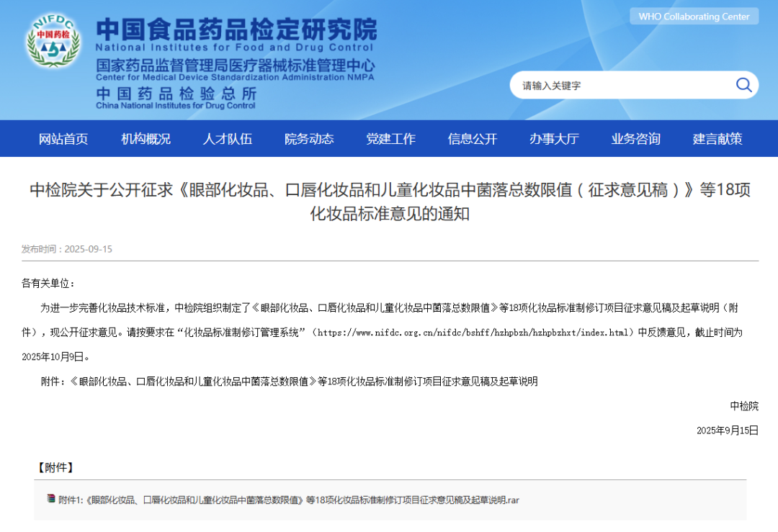Viewport: 778px width, 532px height.
Task: Download the 附件1 rar attachment link
Action: [289, 500]
